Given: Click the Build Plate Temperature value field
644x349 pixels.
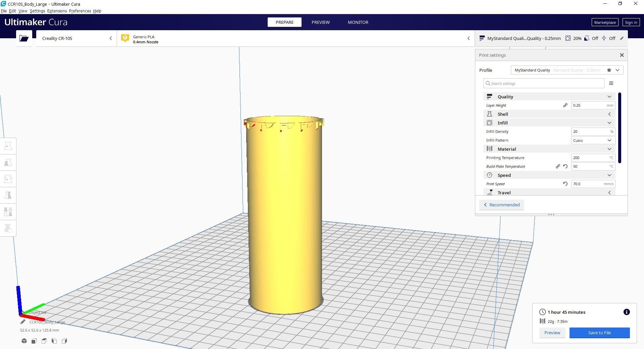Looking at the screenshot, I should (x=593, y=166).
